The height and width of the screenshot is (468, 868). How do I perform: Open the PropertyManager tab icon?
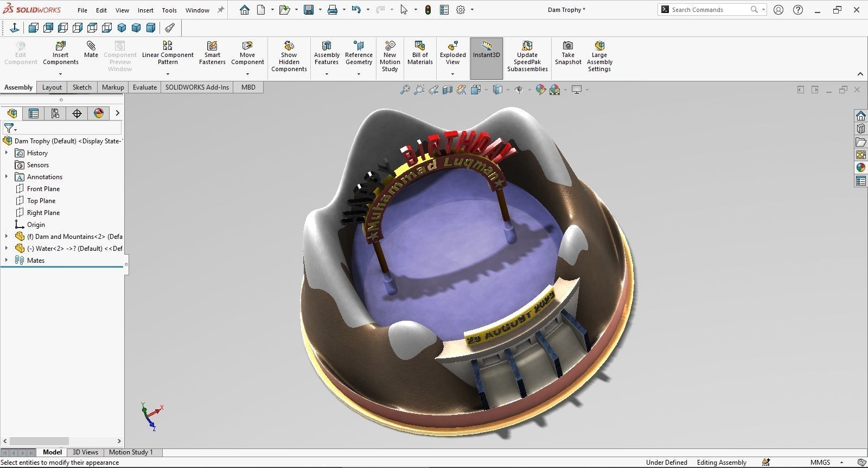[x=34, y=113]
